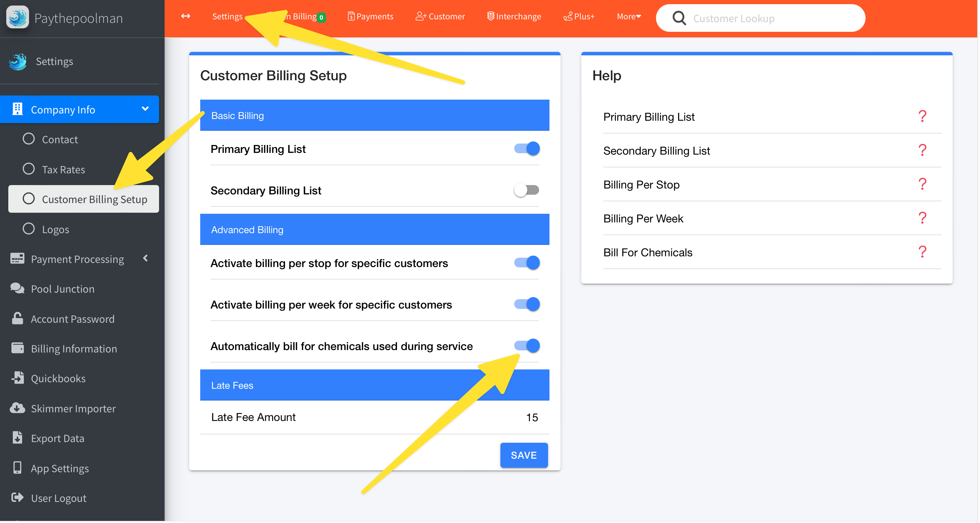Open help for Primary Billing List
The height and width of the screenshot is (523, 980).
pos(922,116)
